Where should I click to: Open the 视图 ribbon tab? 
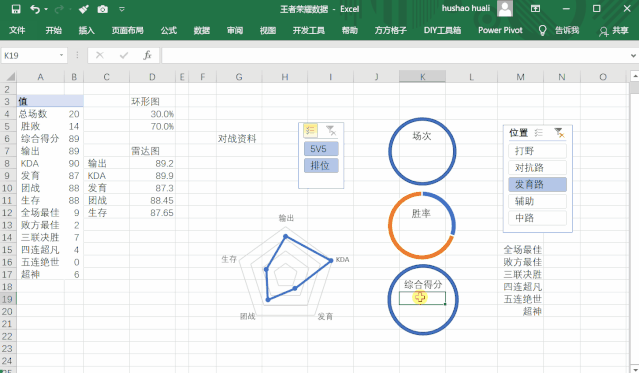pyautogui.click(x=268, y=30)
